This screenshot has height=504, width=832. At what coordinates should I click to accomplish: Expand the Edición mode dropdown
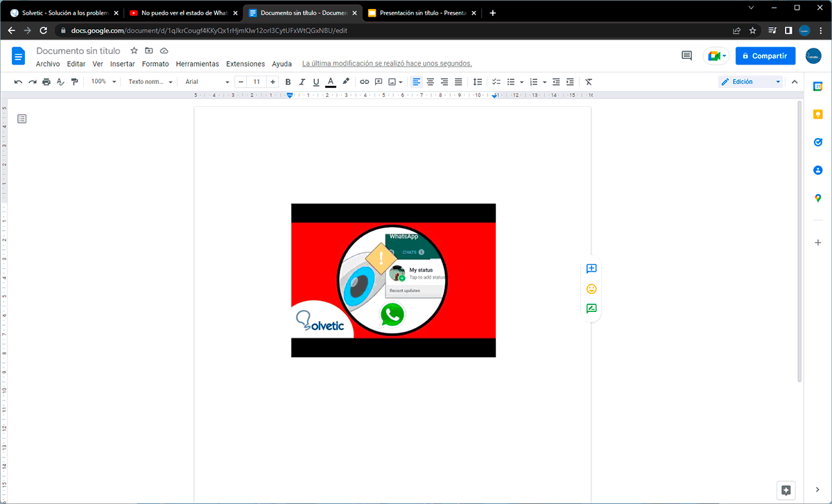click(751, 82)
